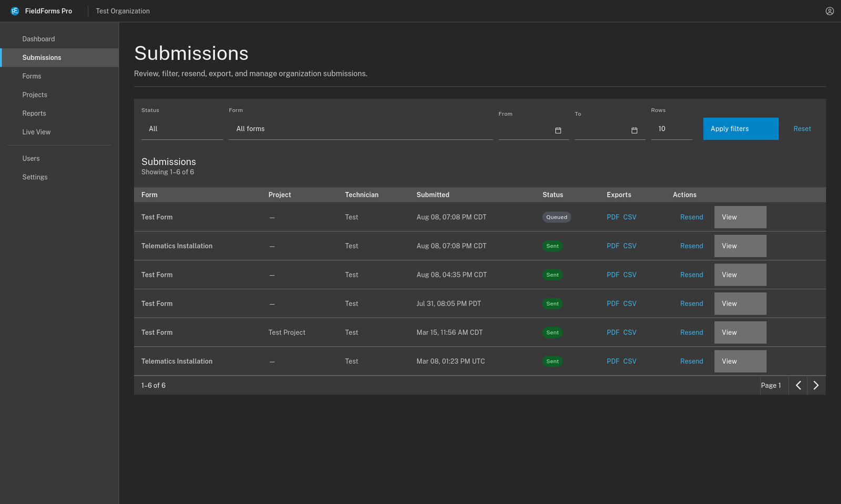This screenshot has height=504, width=841.
Task: Navigate to Forms in sidebar
Action: click(59, 76)
